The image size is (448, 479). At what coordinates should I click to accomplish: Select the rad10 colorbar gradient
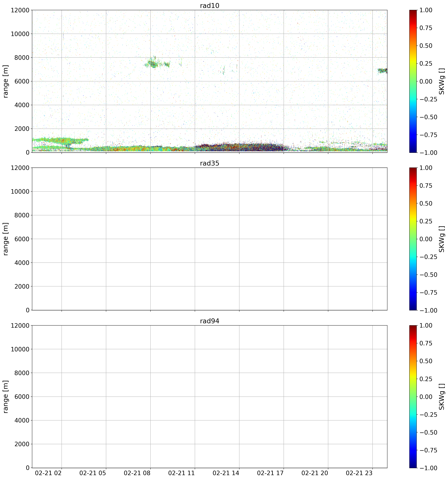point(413,81)
